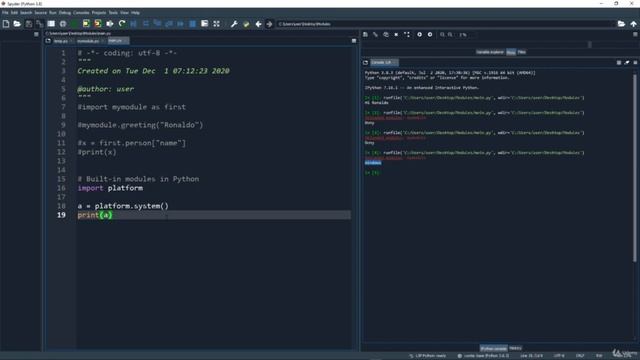Open the Debug menu
Image resolution: width=640 pixels, height=360 pixels.
tap(64, 13)
